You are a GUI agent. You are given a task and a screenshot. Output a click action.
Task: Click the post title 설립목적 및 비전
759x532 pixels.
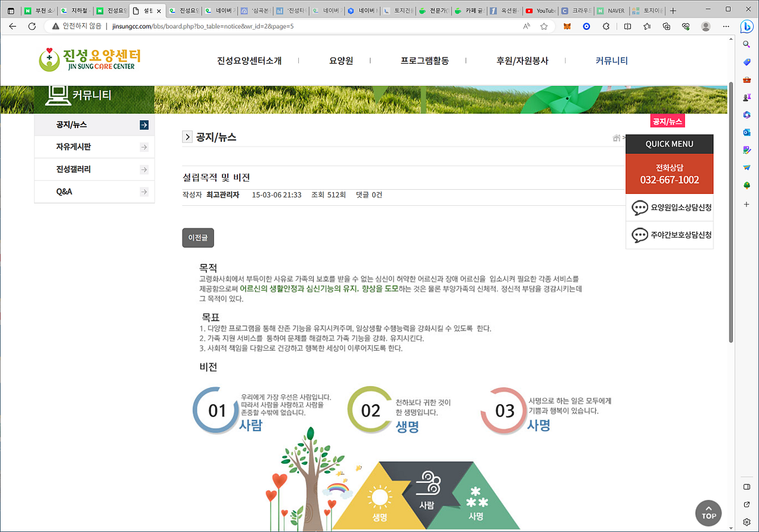216,177
